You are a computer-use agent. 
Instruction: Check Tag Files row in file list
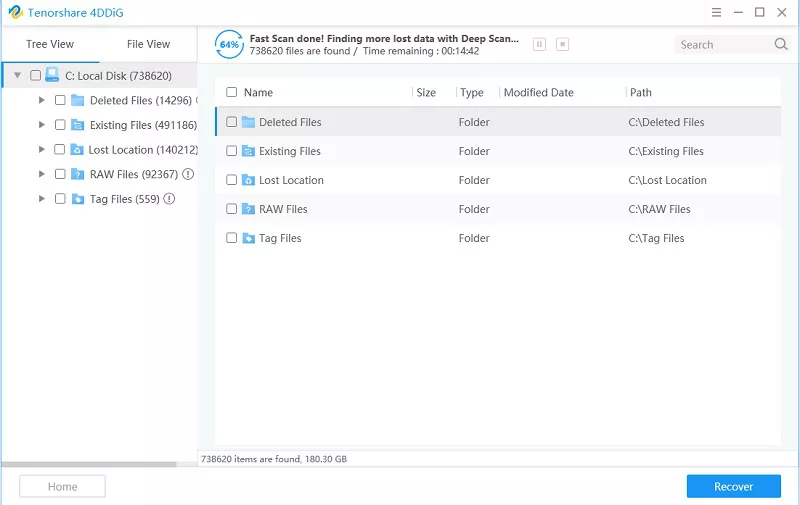232,238
